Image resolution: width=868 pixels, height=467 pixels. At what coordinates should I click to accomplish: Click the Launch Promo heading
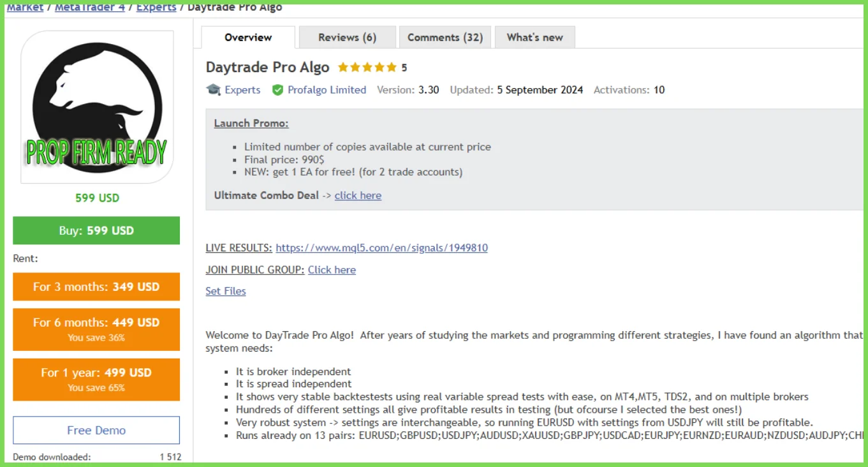tap(251, 123)
